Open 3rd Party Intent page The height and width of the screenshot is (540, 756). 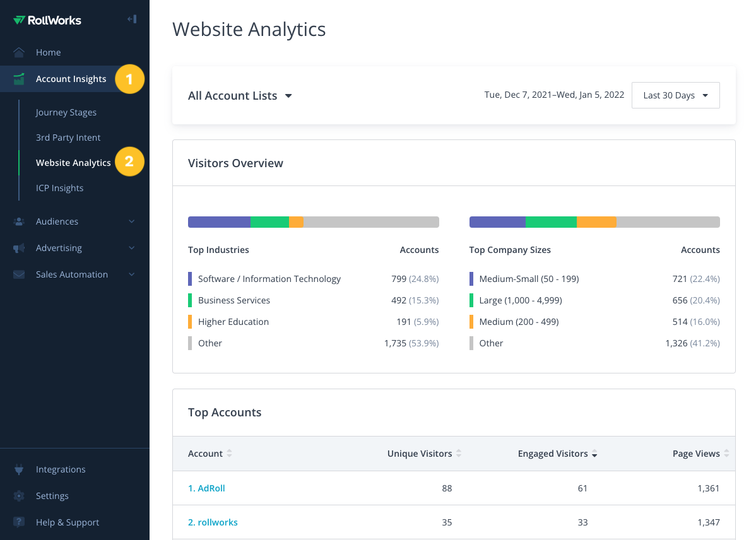[68, 138]
